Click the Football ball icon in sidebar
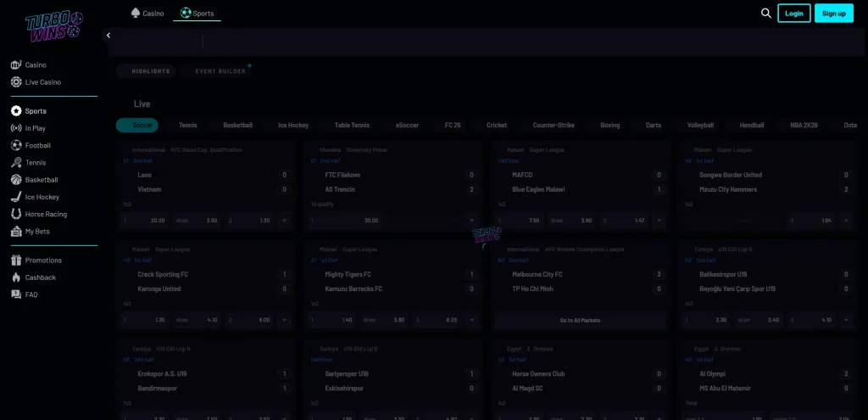Screen dimensions: 868x420 (x=16, y=145)
